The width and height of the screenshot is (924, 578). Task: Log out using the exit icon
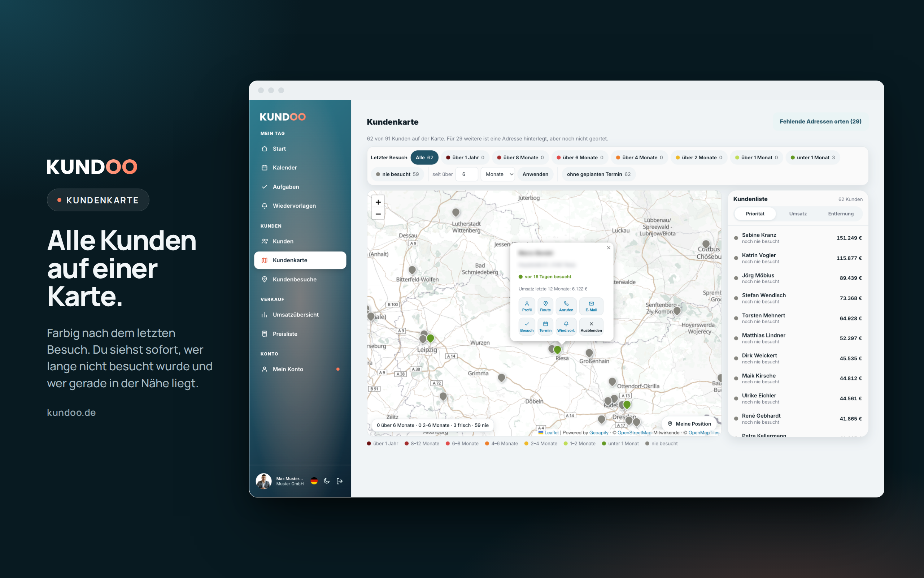339,481
